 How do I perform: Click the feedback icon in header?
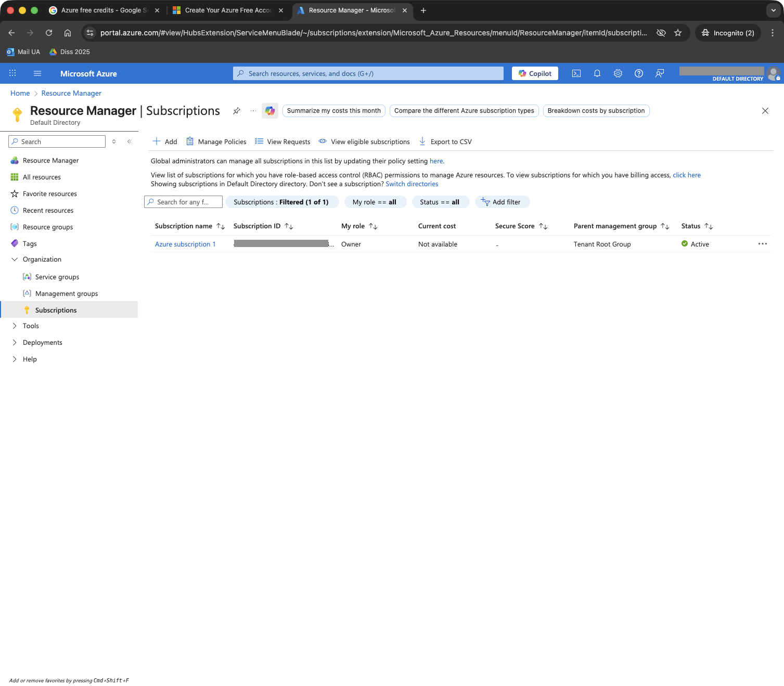[660, 73]
